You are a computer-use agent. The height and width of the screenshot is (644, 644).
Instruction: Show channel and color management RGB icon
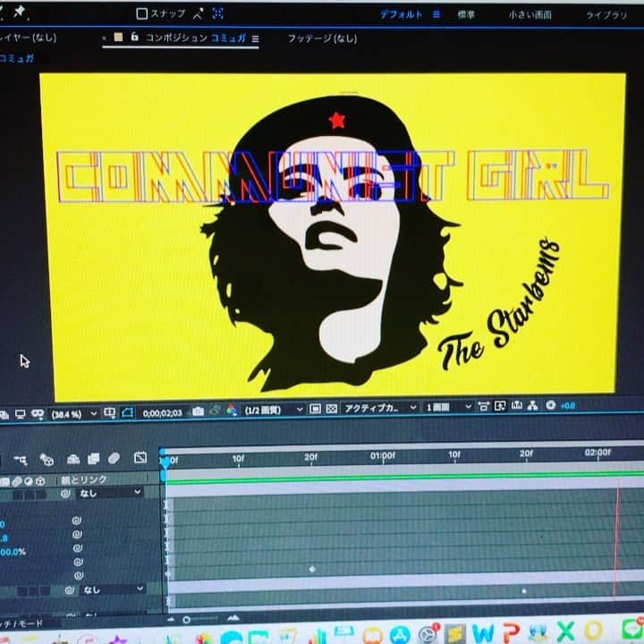point(232,410)
